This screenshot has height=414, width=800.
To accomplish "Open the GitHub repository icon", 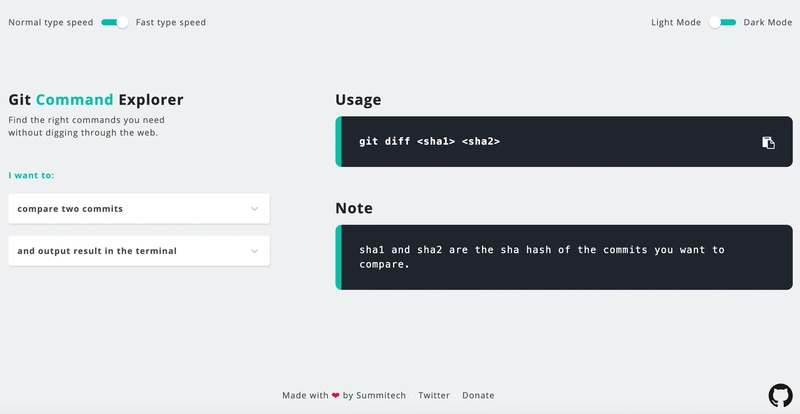I will [781, 396].
